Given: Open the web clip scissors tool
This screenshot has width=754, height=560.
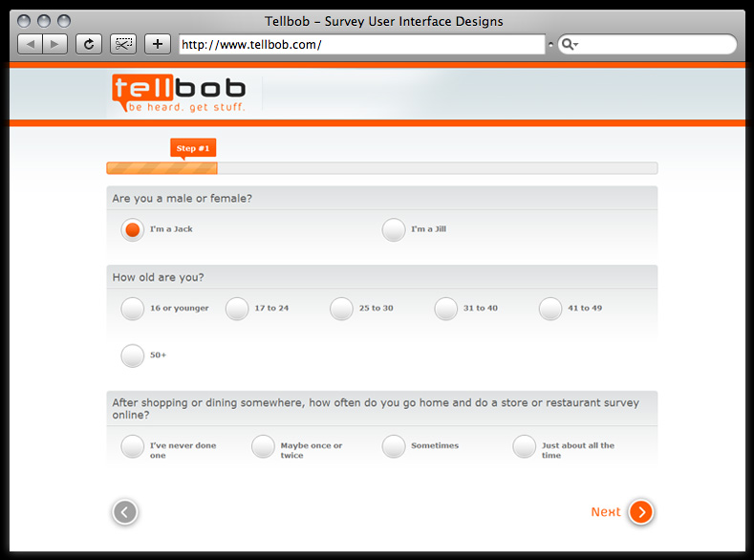Looking at the screenshot, I should [x=123, y=44].
